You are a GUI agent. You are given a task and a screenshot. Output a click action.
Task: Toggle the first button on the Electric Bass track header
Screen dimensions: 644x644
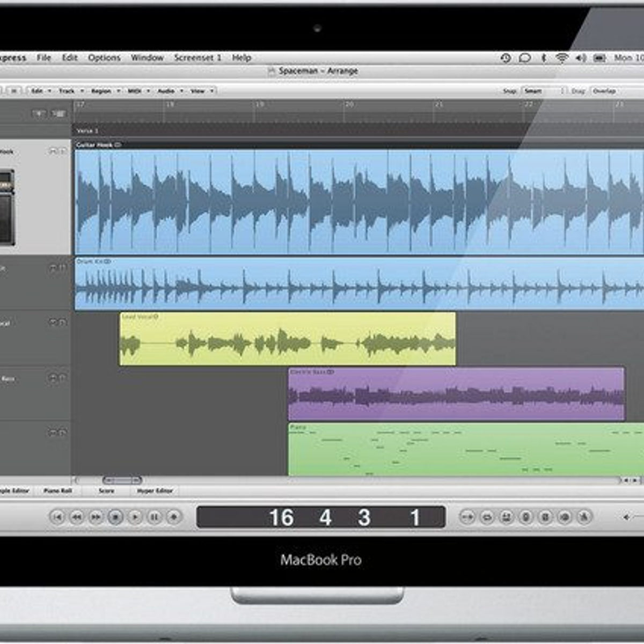tap(53, 378)
